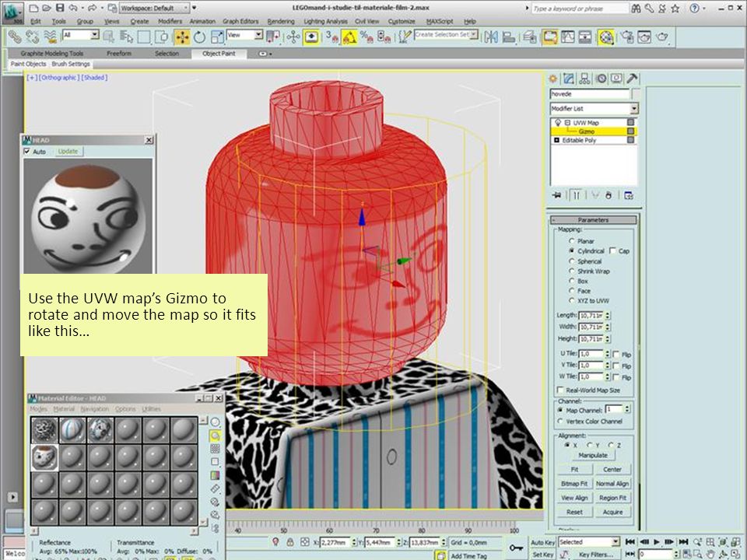Viewport: 747px width, 560px height.
Task: Click the object name field hovede
Action: pyautogui.click(x=590, y=94)
